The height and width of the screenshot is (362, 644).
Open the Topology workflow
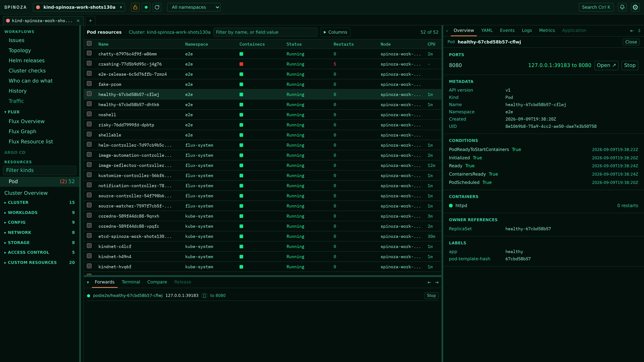[20, 50]
